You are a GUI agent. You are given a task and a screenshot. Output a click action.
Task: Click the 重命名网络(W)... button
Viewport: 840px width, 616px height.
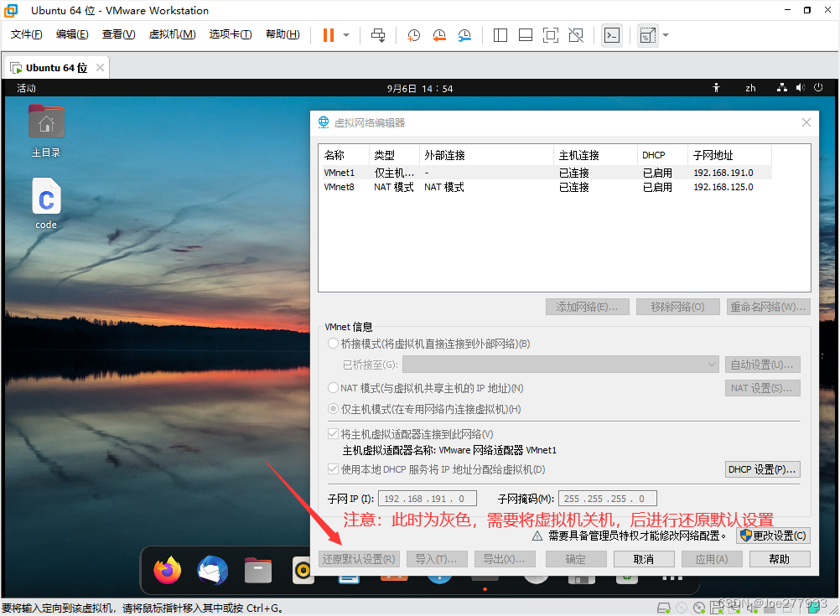pos(768,307)
